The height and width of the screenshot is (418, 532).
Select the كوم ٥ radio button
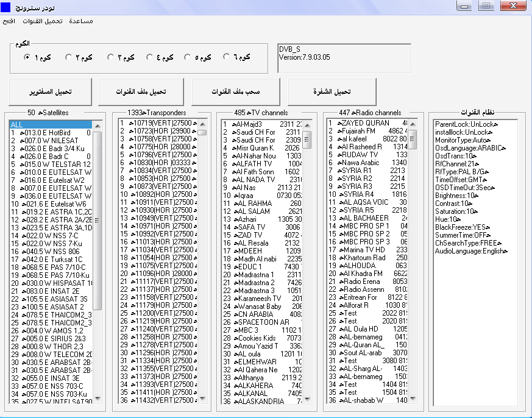coord(187,57)
